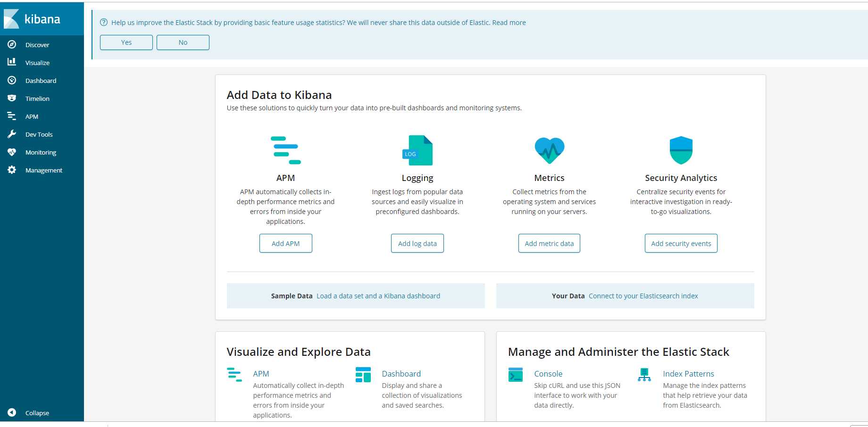Click the Metrics heart pulse icon
The image size is (868, 427).
pyautogui.click(x=550, y=150)
